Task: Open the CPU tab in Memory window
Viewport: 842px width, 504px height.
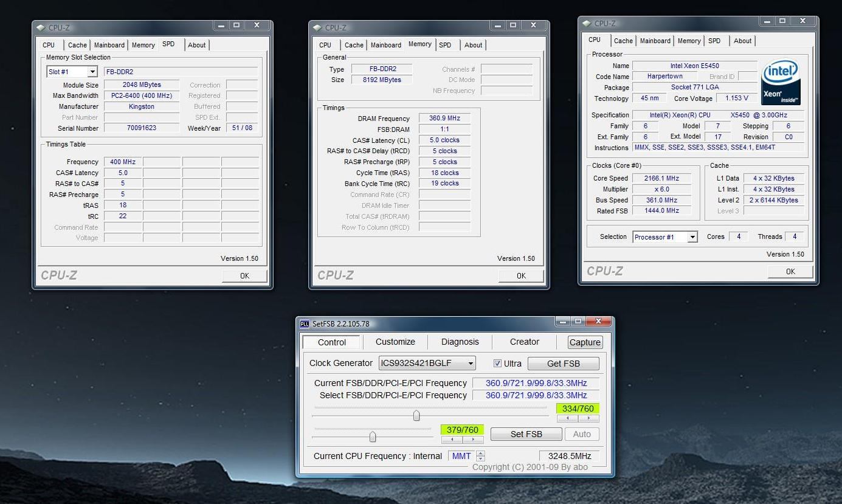Action: pyautogui.click(x=325, y=45)
